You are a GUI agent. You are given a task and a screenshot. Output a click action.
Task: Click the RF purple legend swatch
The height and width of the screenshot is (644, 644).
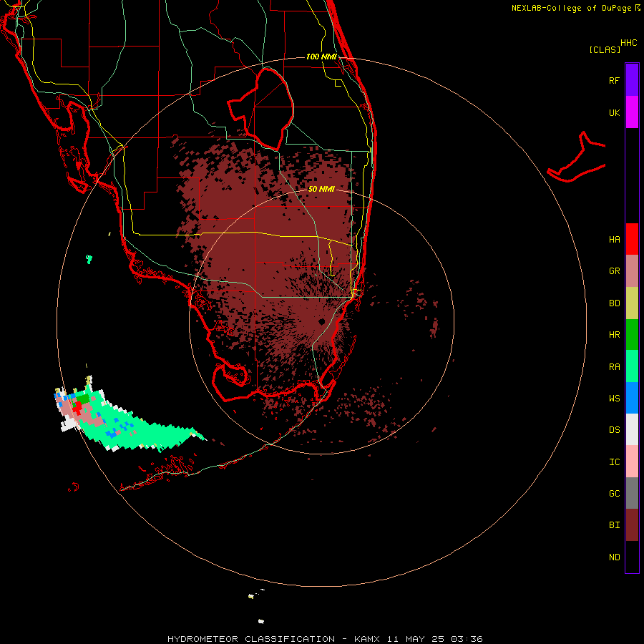point(632,80)
